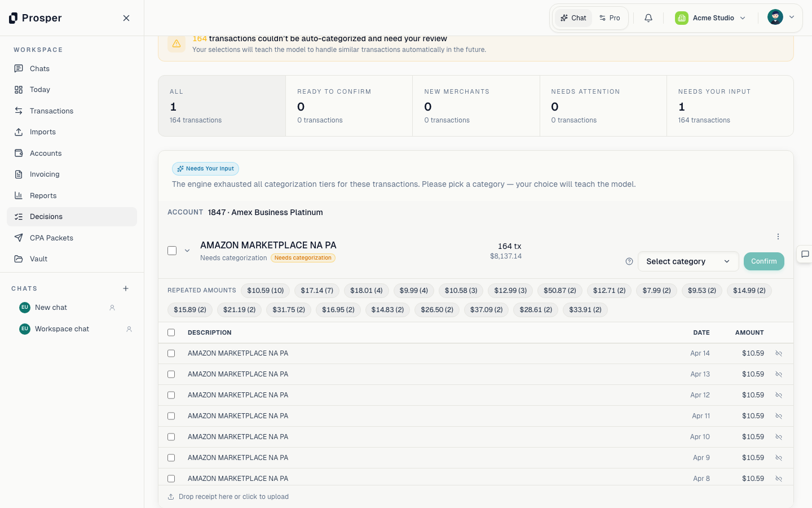812x508 pixels.
Task: Add a new chat with plus icon
Action: point(126,288)
